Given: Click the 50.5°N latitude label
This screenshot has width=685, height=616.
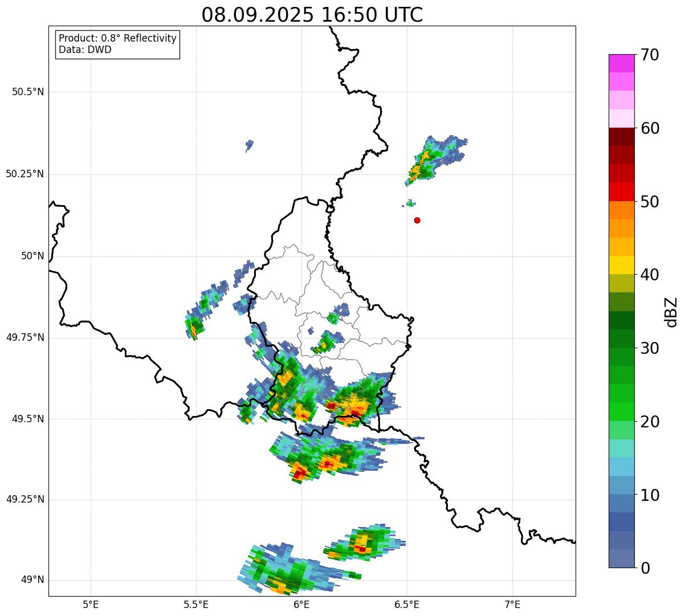Looking at the screenshot, I should 28,92.
